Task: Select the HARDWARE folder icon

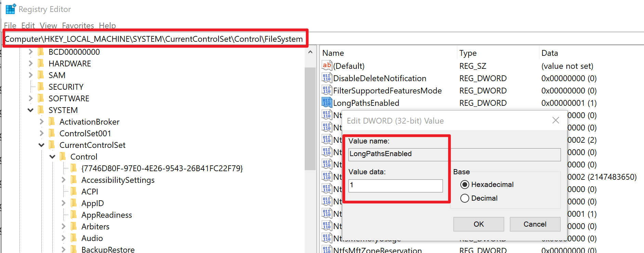Action: pyautogui.click(x=41, y=63)
